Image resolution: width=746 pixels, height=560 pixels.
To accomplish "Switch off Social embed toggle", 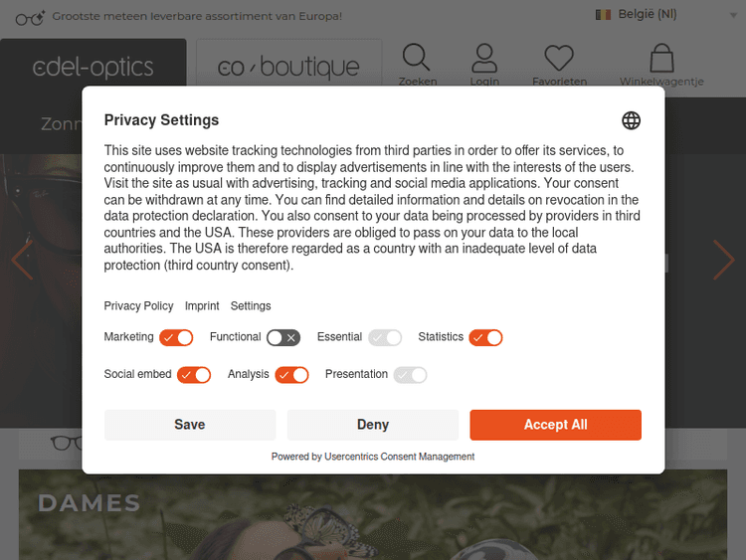I will (x=194, y=375).
